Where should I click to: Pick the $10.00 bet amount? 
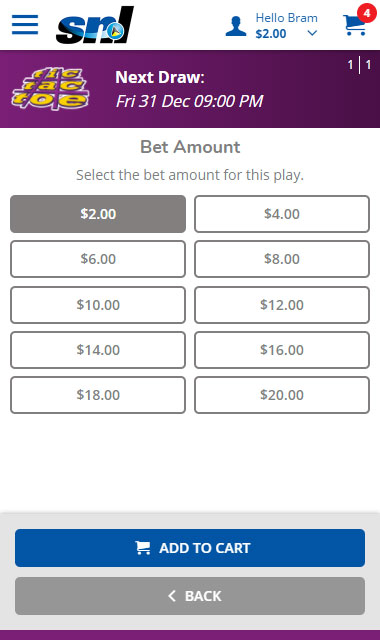pyautogui.click(x=98, y=305)
